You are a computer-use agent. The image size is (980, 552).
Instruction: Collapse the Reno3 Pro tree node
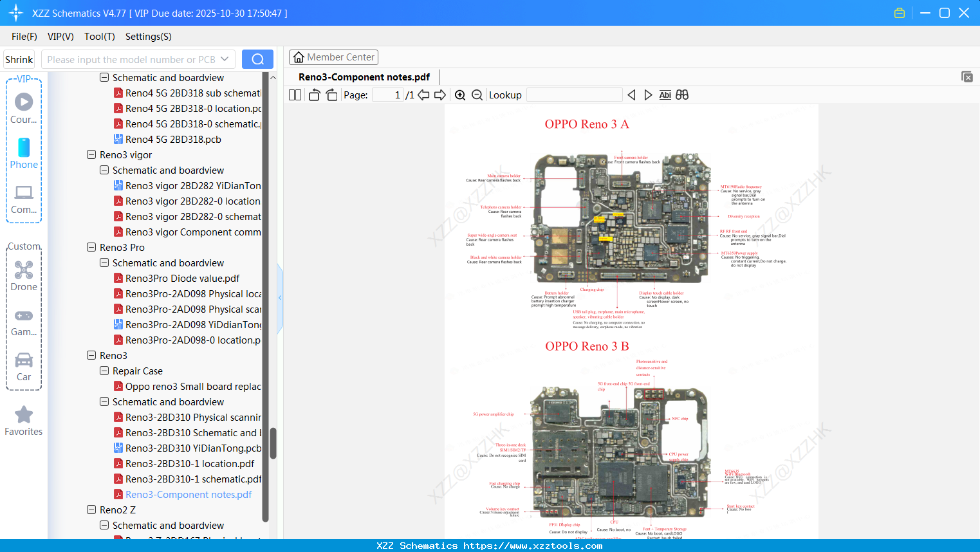click(x=91, y=247)
